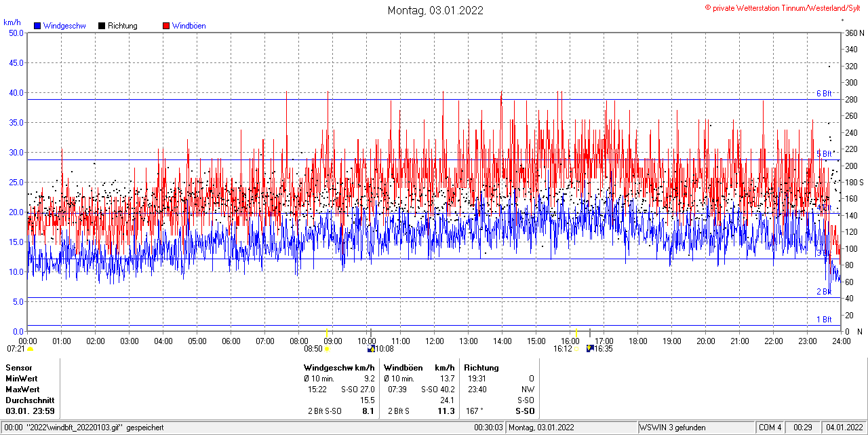Click the Durchschnitt row label

30,400
